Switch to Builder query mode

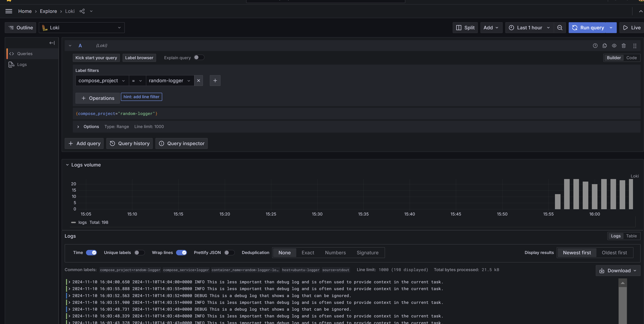pyautogui.click(x=614, y=58)
